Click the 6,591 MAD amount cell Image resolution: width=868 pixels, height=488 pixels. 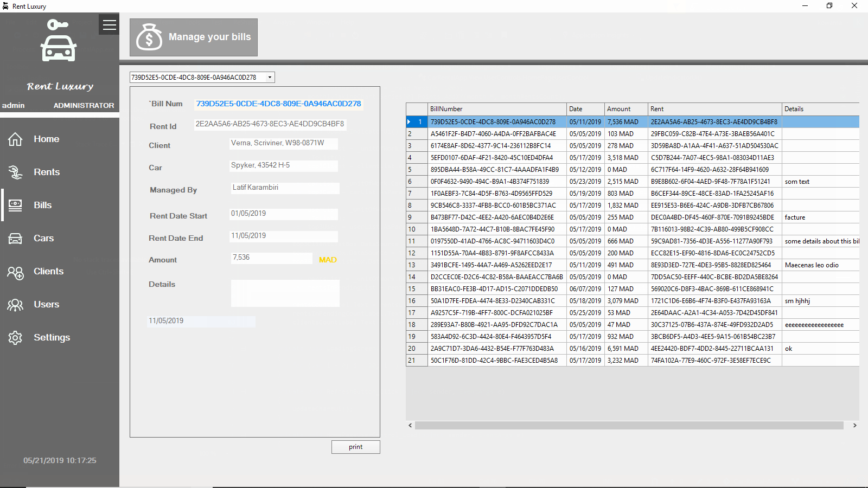coord(626,349)
